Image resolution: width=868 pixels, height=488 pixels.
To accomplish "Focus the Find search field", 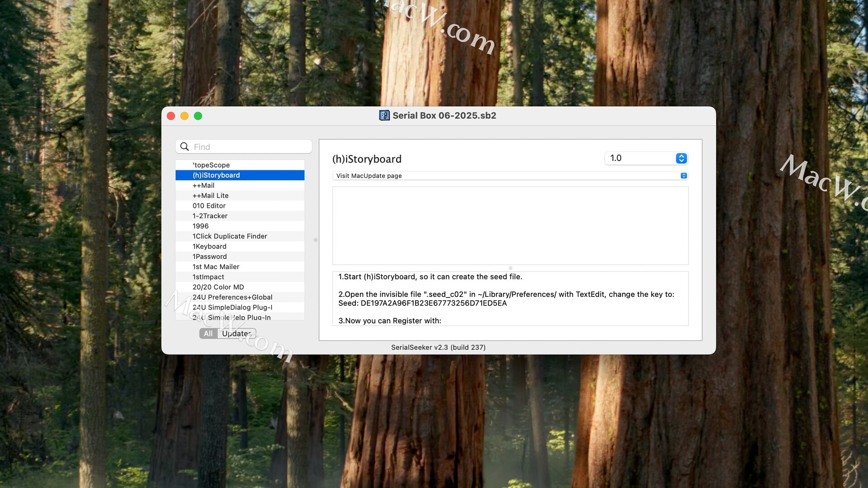I will [x=244, y=146].
